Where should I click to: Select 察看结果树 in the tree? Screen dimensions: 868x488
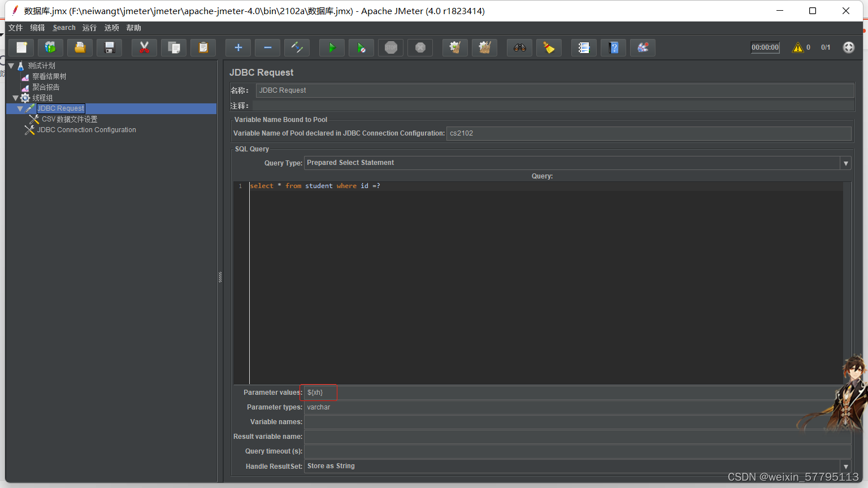point(49,76)
